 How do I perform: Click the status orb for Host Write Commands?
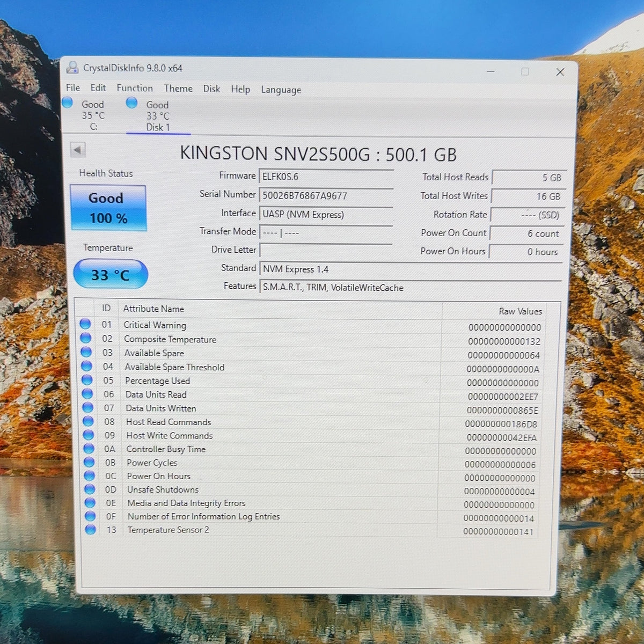[x=89, y=435]
